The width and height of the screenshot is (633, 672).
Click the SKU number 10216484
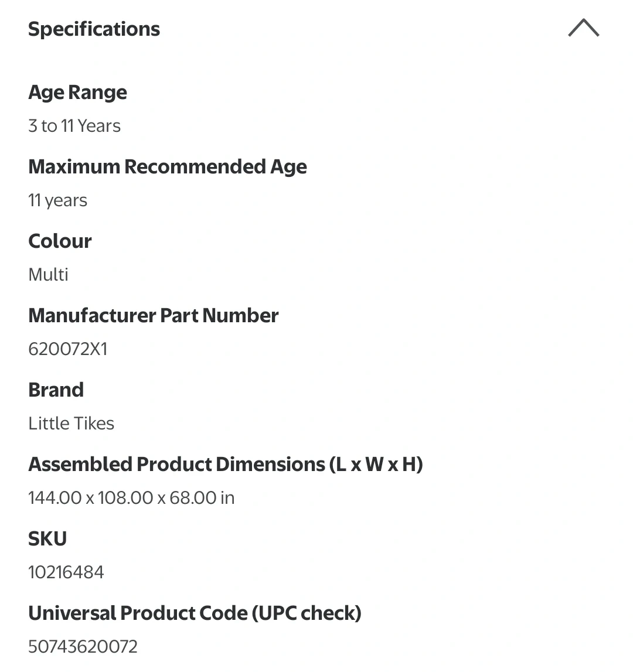coord(66,572)
